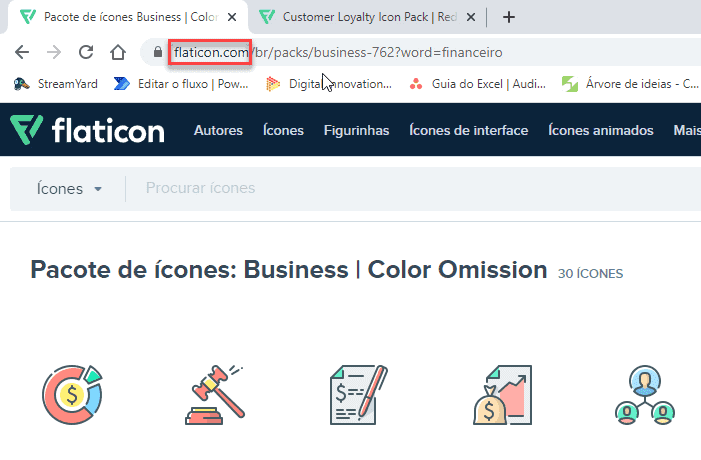Open the Árvore de ideias bookmark

pyautogui.click(x=630, y=84)
